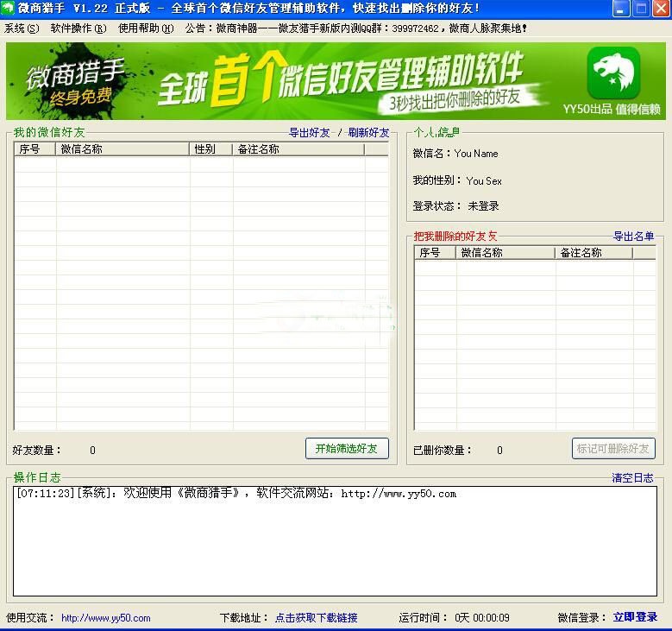
Task: Click the 清空日志 link
Action: tap(632, 477)
